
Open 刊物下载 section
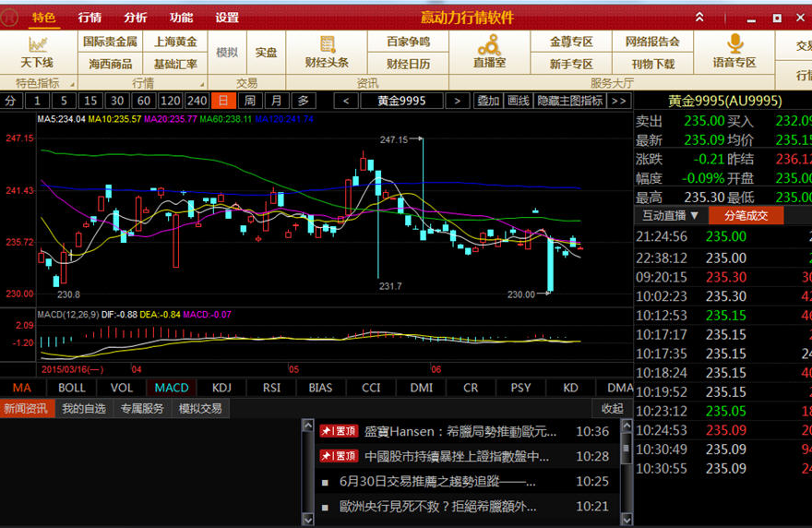[x=652, y=64]
